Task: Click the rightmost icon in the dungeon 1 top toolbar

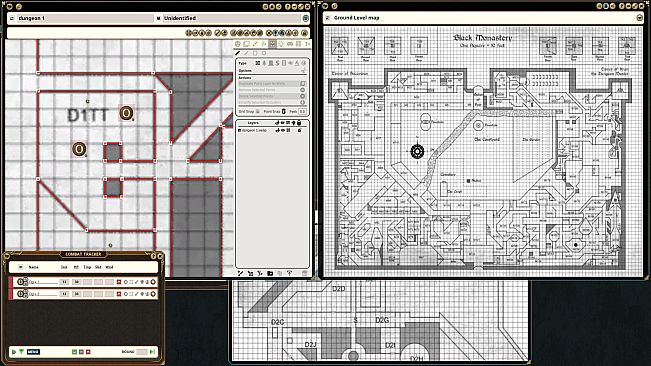Action: (304, 33)
